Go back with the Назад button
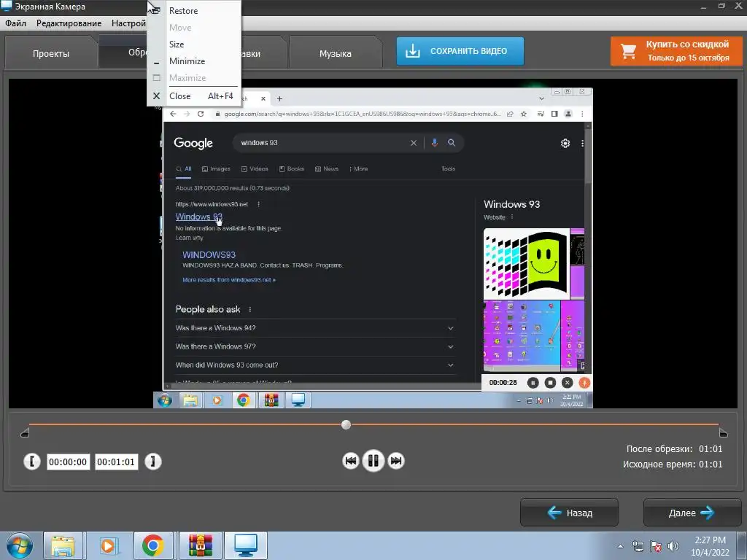The height and width of the screenshot is (560, 747). click(569, 513)
